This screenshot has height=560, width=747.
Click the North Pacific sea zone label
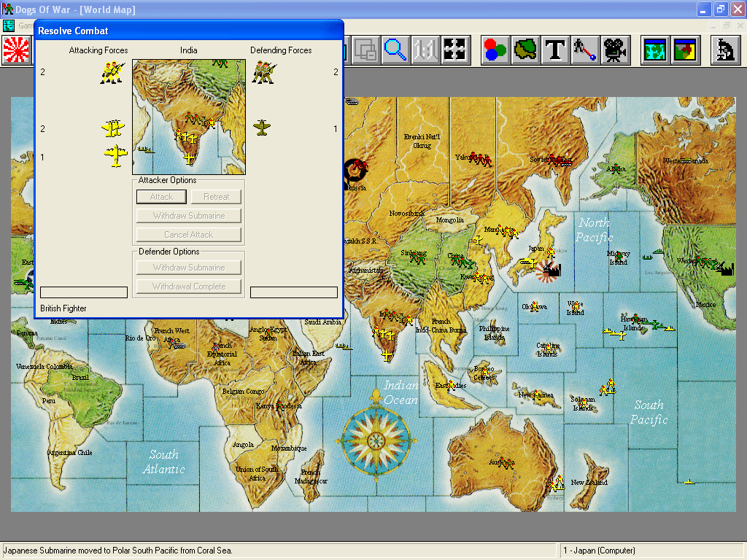click(x=594, y=230)
